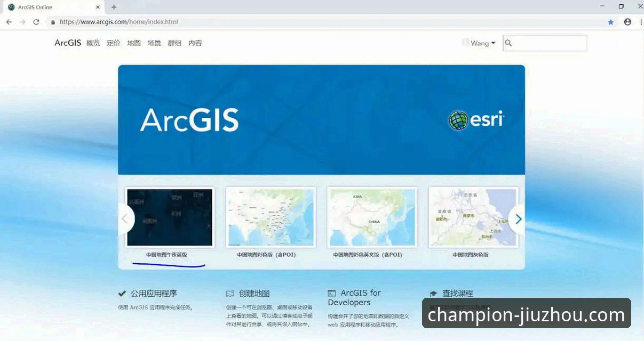The width and height of the screenshot is (644, 341).
Task: Click the esri globe logo
Action: coord(458,120)
